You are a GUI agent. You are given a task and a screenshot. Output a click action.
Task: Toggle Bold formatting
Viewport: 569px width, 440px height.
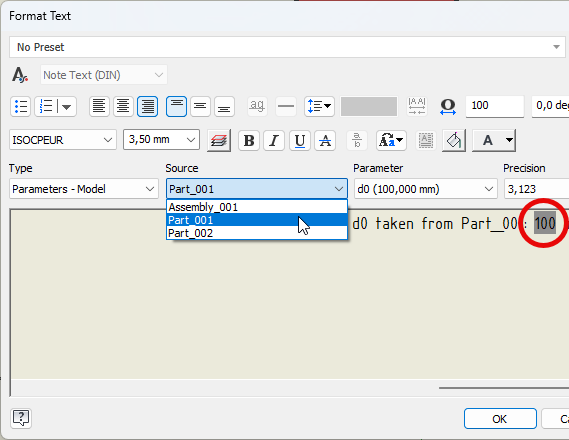tap(249, 140)
